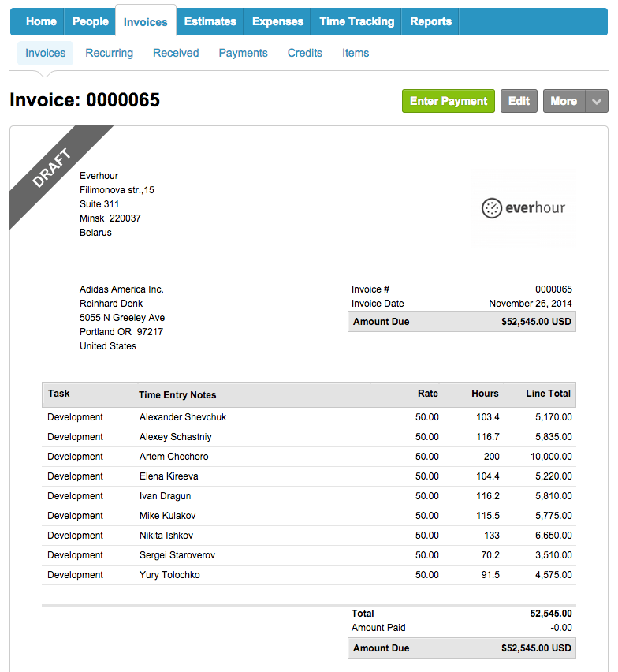
Task: Click the Amount Paid -0.00 value
Action: 561,628
